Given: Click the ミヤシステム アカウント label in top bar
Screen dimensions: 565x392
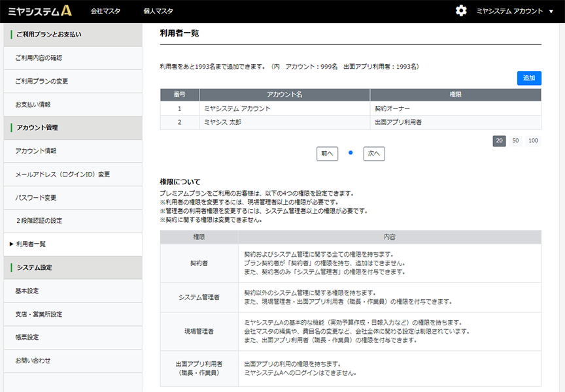Looking at the screenshot, I should click(509, 11).
